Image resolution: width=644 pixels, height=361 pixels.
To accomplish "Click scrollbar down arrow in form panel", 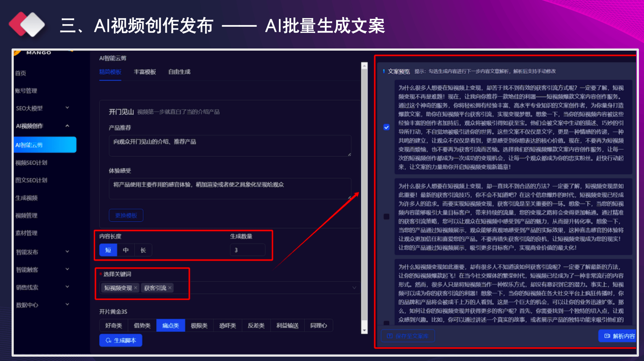I will (x=364, y=330).
